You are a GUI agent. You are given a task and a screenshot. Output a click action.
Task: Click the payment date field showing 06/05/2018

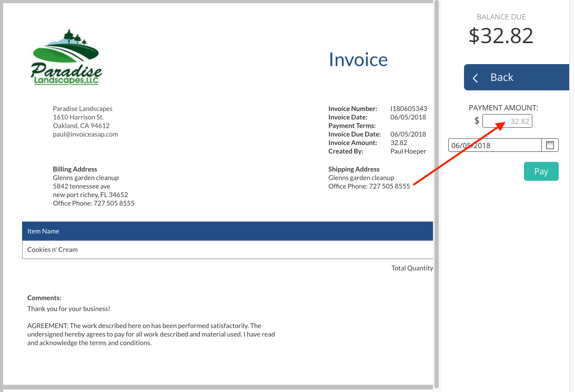[495, 146]
